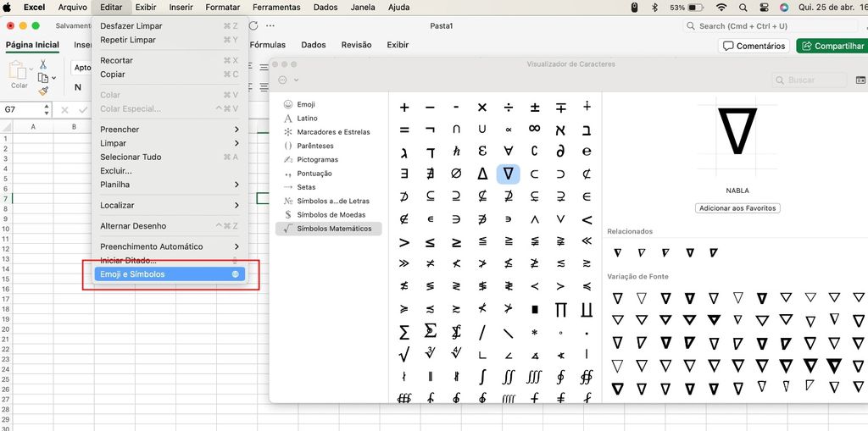Select the empty set symbol
This screenshot has width=868, height=431.
456,174
